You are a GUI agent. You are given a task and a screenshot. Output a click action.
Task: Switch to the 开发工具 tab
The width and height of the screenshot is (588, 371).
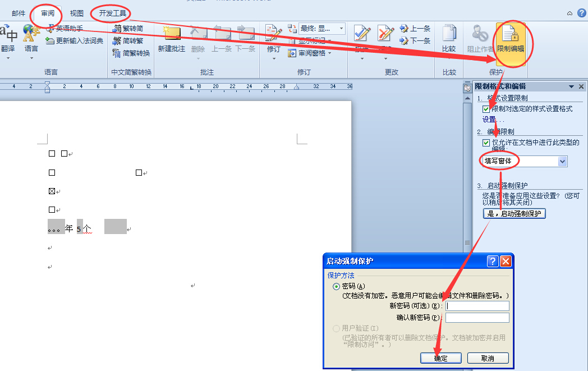click(113, 13)
